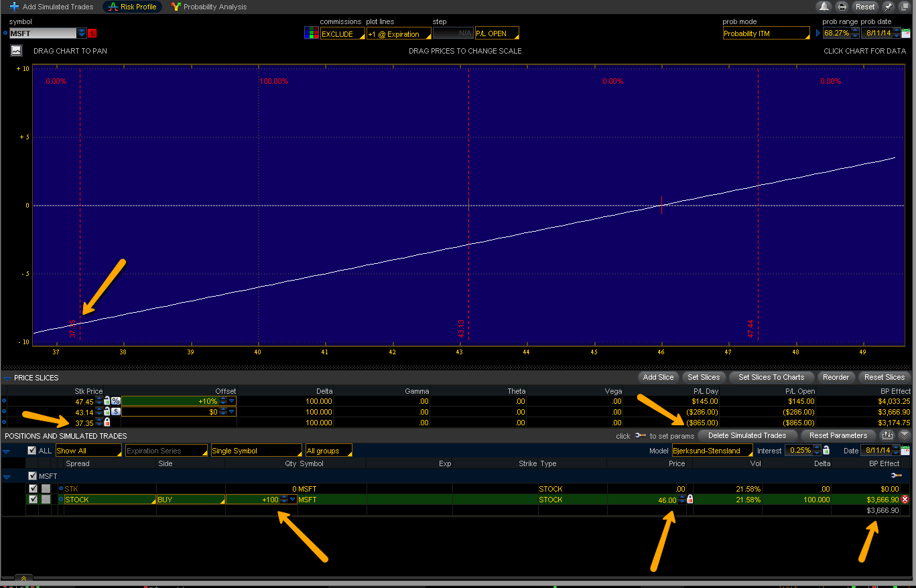Toggle the lock on the 43.14 price slice
The height and width of the screenshot is (588, 916).
pos(107,412)
